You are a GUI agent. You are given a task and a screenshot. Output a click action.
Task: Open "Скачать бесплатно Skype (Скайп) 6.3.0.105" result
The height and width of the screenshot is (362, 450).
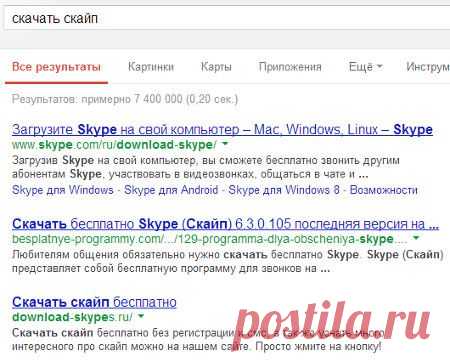[x=225, y=224]
